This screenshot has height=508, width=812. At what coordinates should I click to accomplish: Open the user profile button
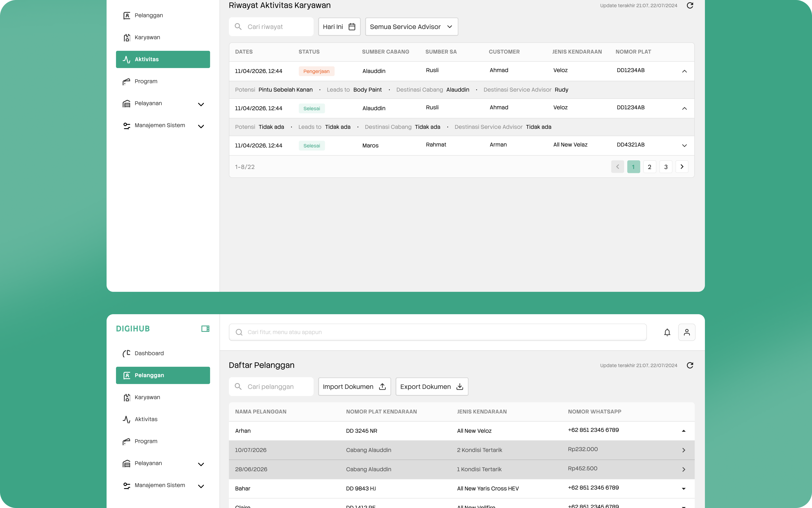pyautogui.click(x=686, y=332)
